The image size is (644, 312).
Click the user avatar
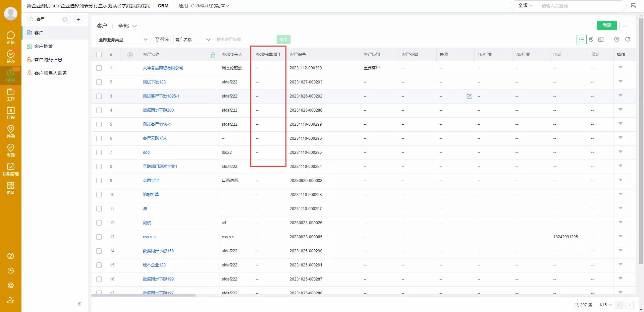point(11,13)
